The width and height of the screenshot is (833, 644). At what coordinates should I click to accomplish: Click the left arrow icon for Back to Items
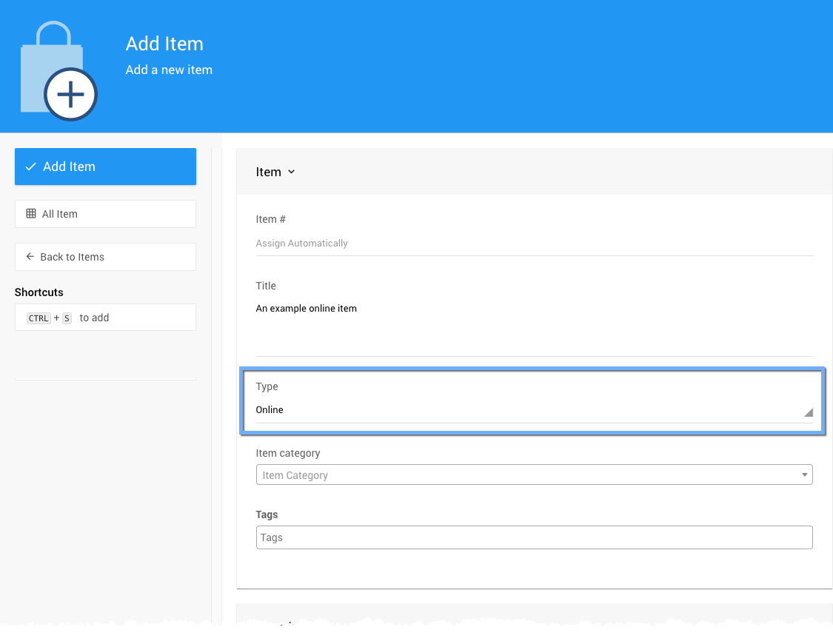(x=30, y=257)
